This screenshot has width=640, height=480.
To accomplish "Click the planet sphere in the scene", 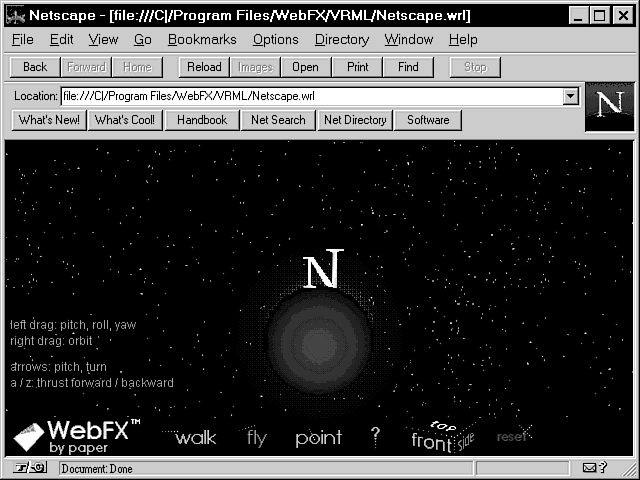I will click(319, 342).
